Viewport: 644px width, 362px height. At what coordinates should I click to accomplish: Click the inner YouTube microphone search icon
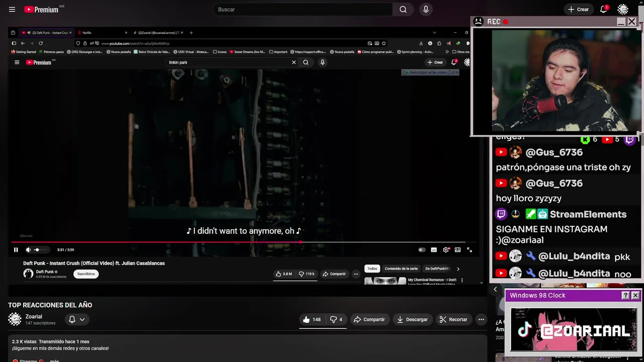point(323,62)
